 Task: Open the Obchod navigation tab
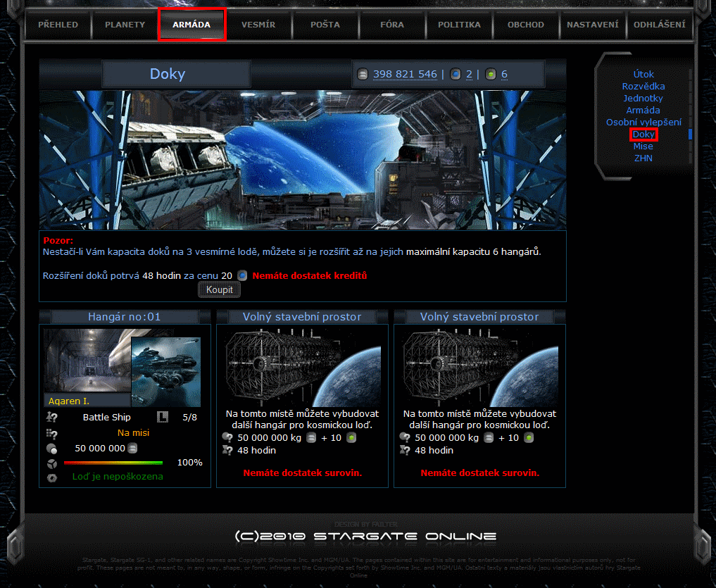tap(526, 25)
